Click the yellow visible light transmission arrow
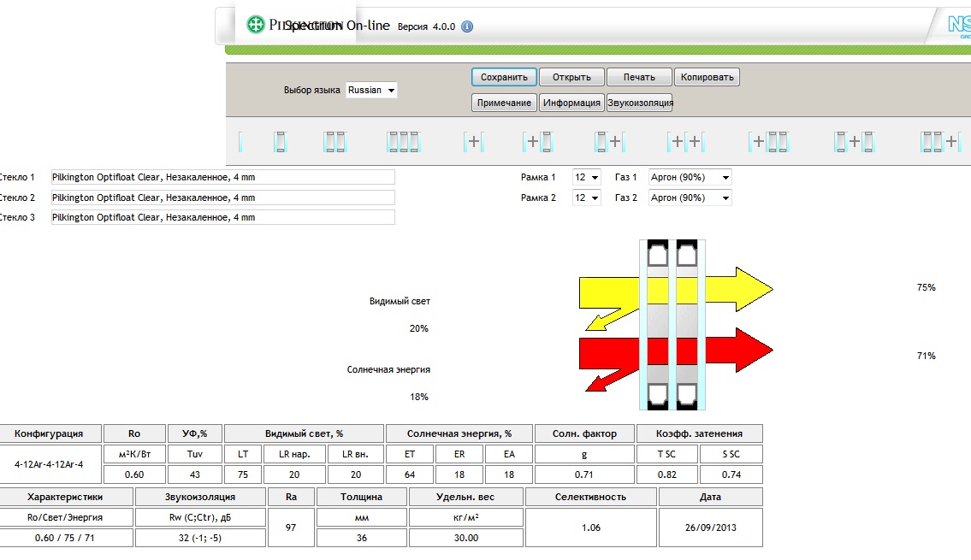This screenshot has height=560, width=971. pos(739,289)
